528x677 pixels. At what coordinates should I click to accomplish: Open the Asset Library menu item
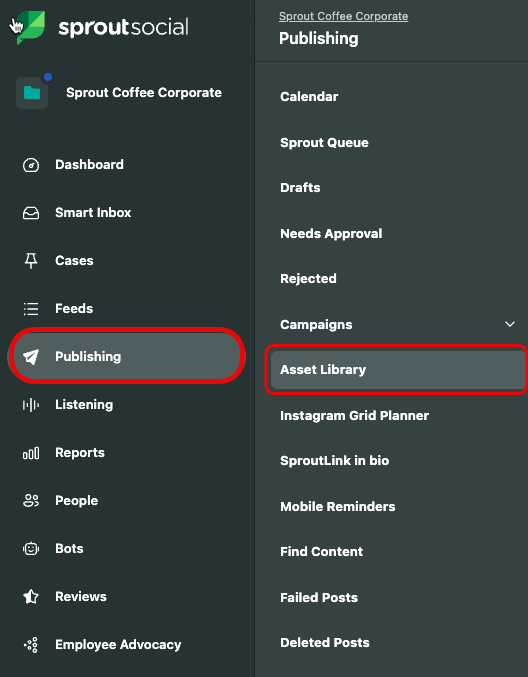tap(397, 370)
